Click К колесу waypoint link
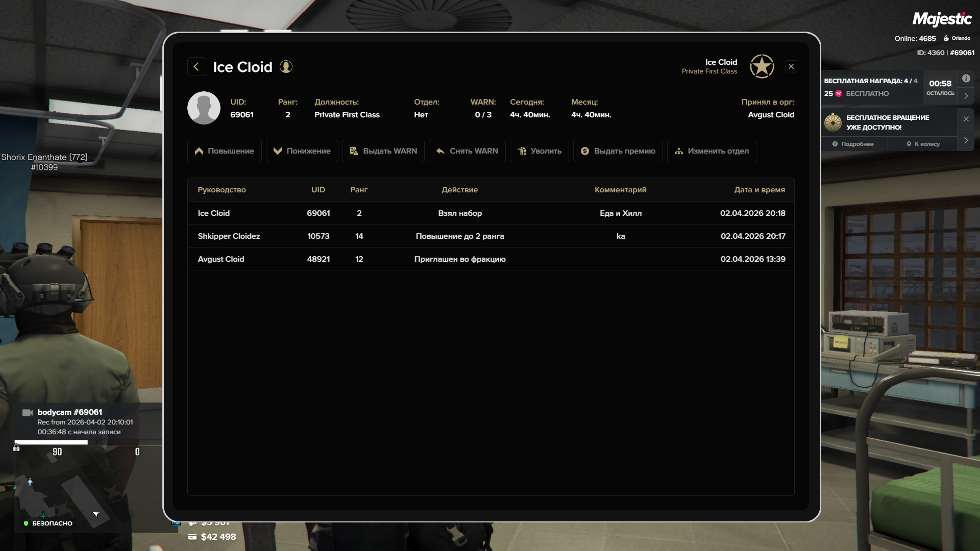Image resolution: width=980 pixels, height=551 pixels. click(x=923, y=144)
